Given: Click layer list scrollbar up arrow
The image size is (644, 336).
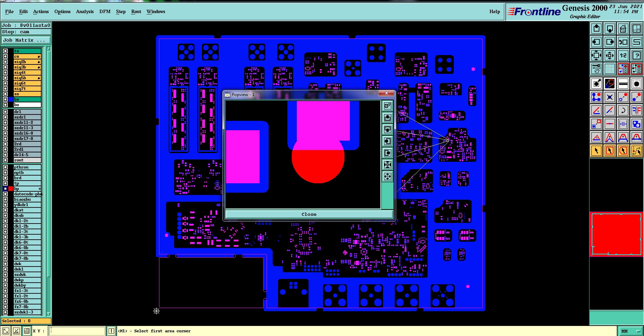Looking at the screenshot, I should [x=49, y=49].
